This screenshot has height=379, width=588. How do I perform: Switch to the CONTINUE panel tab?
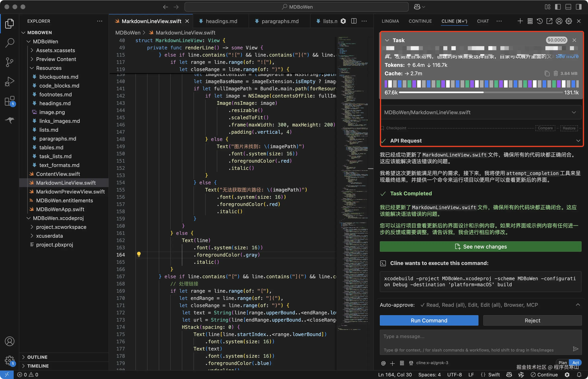coord(420,21)
